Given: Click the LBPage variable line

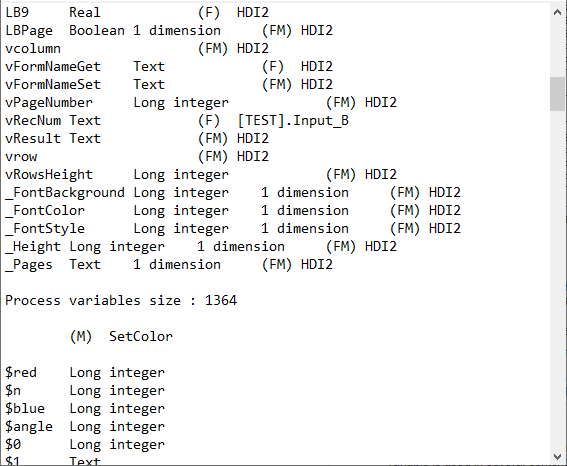Looking at the screenshot, I should (169, 31).
